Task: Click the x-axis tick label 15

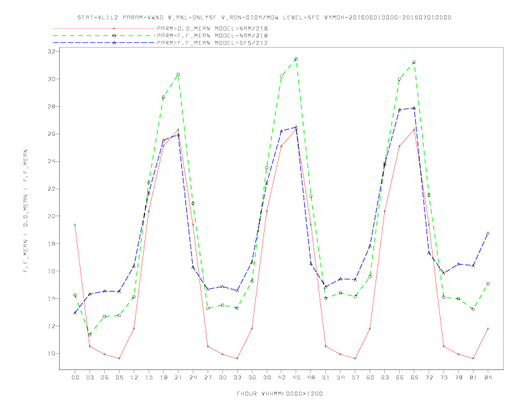Action: click(x=148, y=377)
